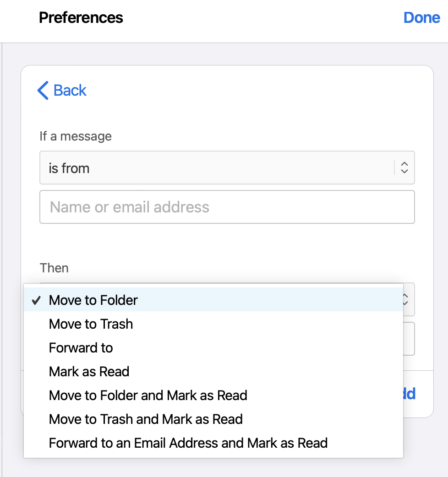Click the up-down arrows on the 'is from' selector
The width and height of the screenshot is (448, 477).
404,168
